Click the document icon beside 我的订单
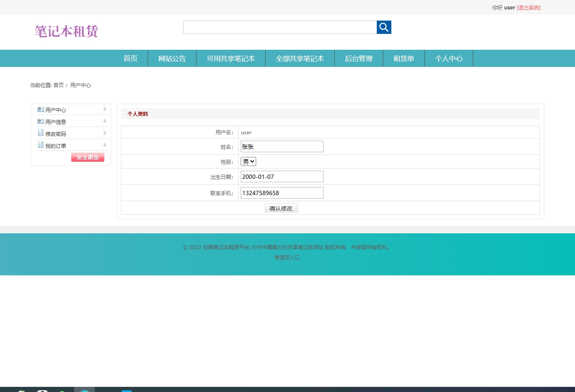Viewport: 575px width, 392px height. [41, 145]
